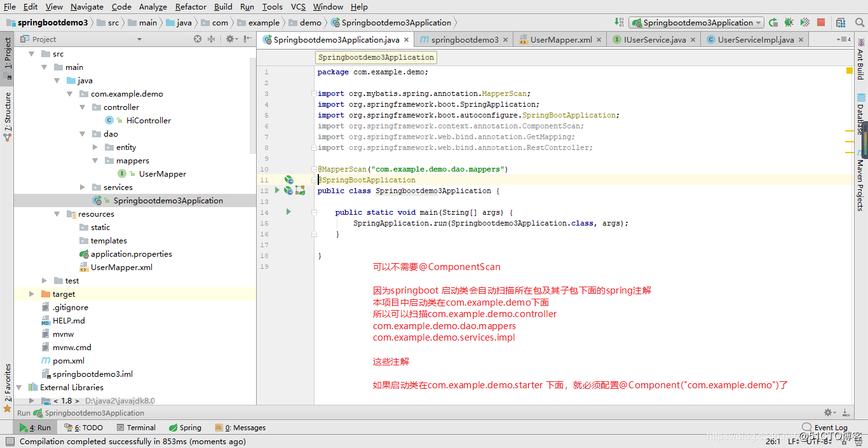Open the Terminal tool window
Image resolution: width=868 pixels, height=448 pixels.
tap(135, 428)
